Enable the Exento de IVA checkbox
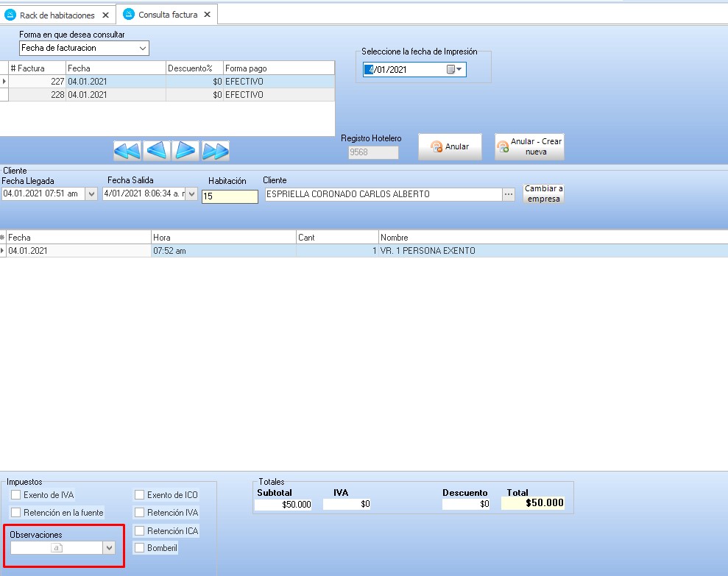Viewport: 728px width, 576px height. click(x=16, y=495)
